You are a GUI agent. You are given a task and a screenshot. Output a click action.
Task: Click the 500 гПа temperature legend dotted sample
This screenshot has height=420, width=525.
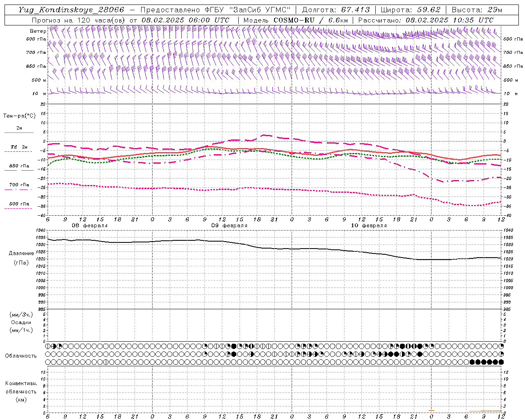(18, 208)
